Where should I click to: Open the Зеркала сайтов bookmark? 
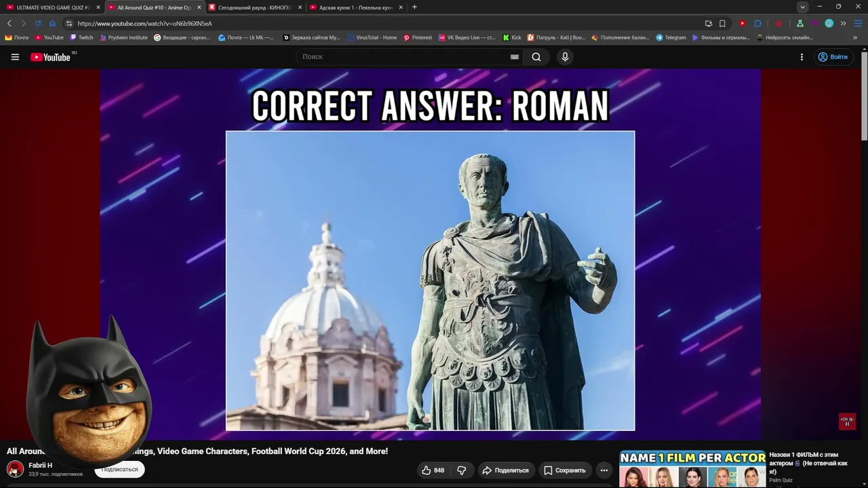coord(311,37)
